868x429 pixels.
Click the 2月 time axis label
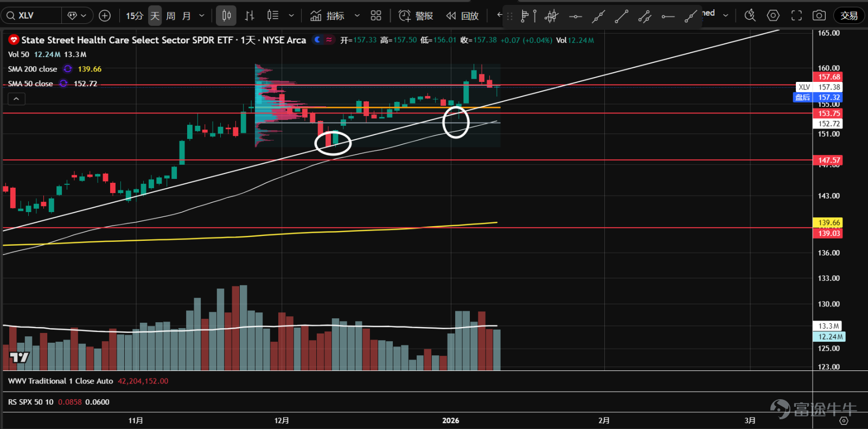pos(604,421)
